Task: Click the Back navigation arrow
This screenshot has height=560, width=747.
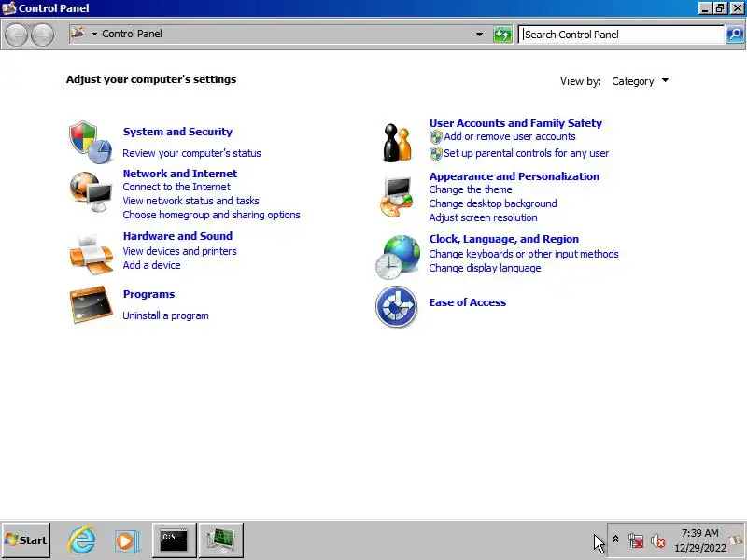Action: (16, 35)
